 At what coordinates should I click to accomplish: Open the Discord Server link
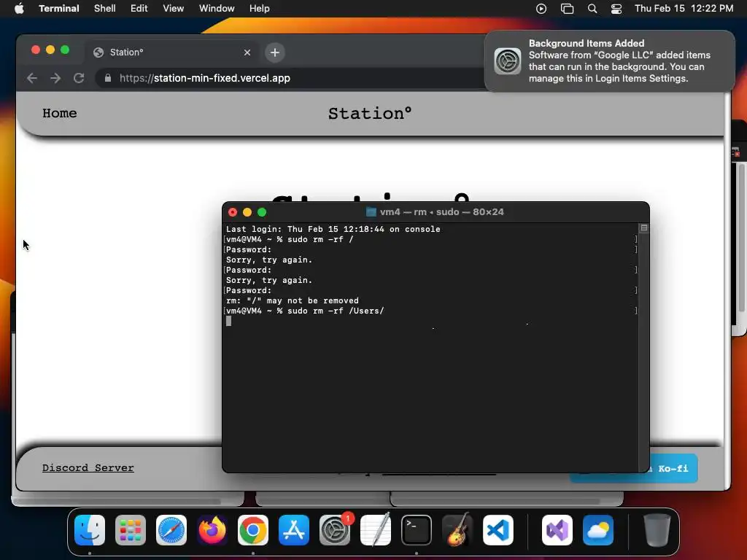[88, 468]
